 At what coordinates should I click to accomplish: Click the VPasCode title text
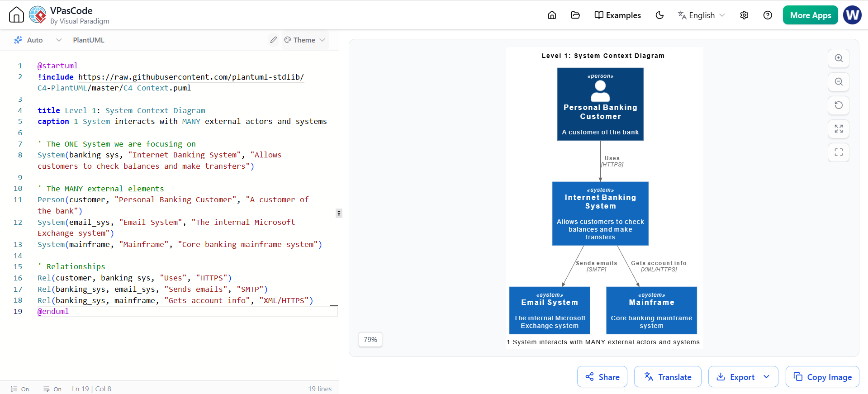tap(71, 10)
